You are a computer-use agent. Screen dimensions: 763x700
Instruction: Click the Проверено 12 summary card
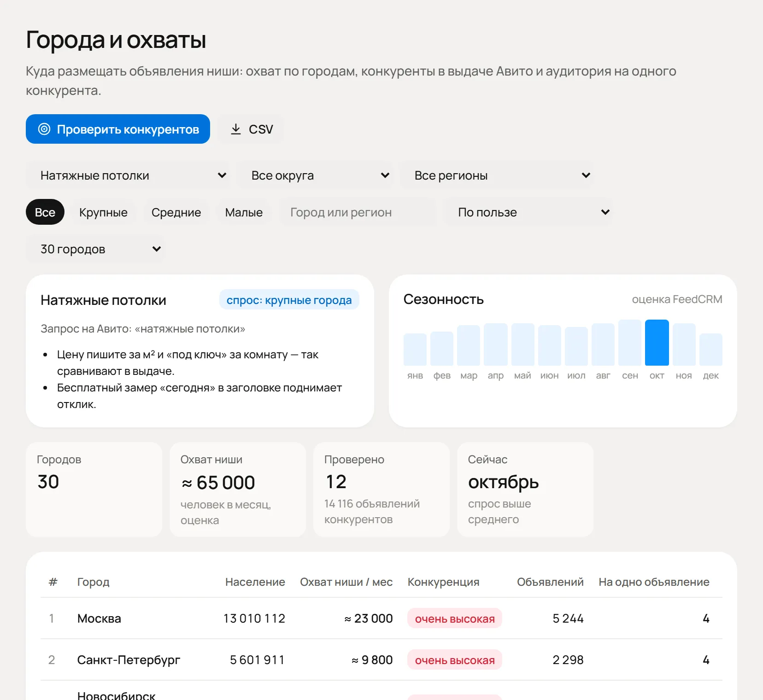pyautogui.click(x=381, y=490)
